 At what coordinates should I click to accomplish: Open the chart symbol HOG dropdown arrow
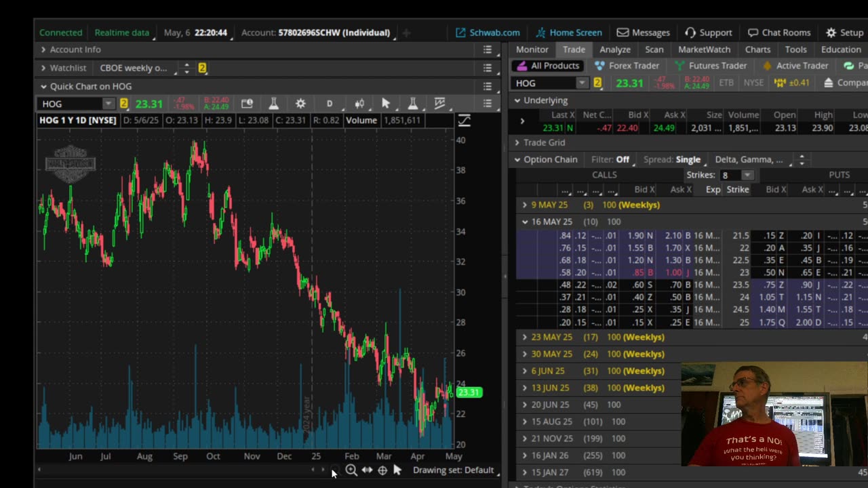[108, 104]
